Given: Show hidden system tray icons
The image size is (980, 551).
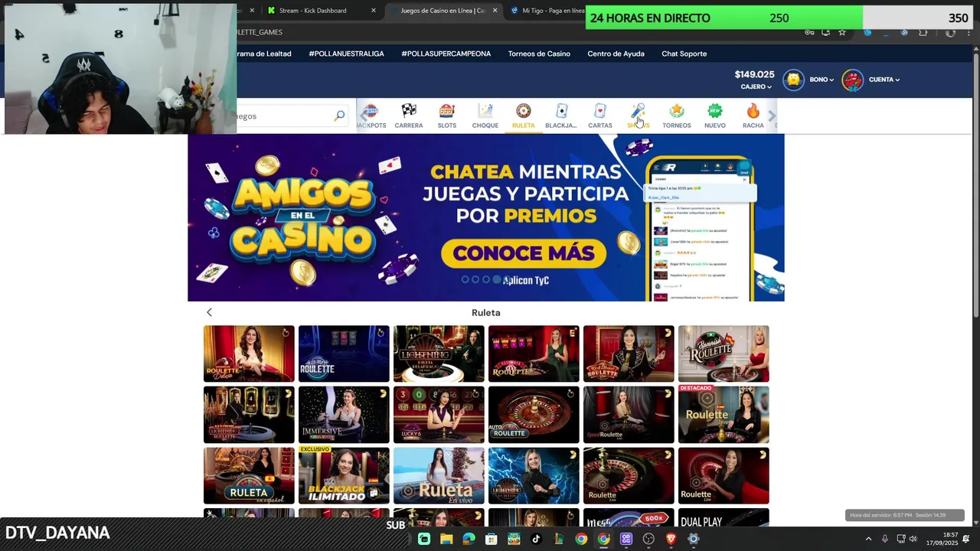Looking at the screenshot, I should click(x=868, y=539).
